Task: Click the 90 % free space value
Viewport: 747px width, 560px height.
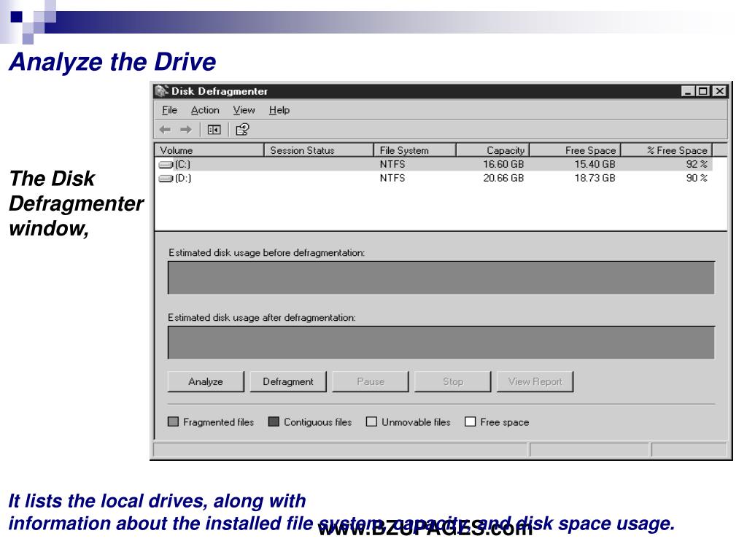Action: (x=697, y=178)
